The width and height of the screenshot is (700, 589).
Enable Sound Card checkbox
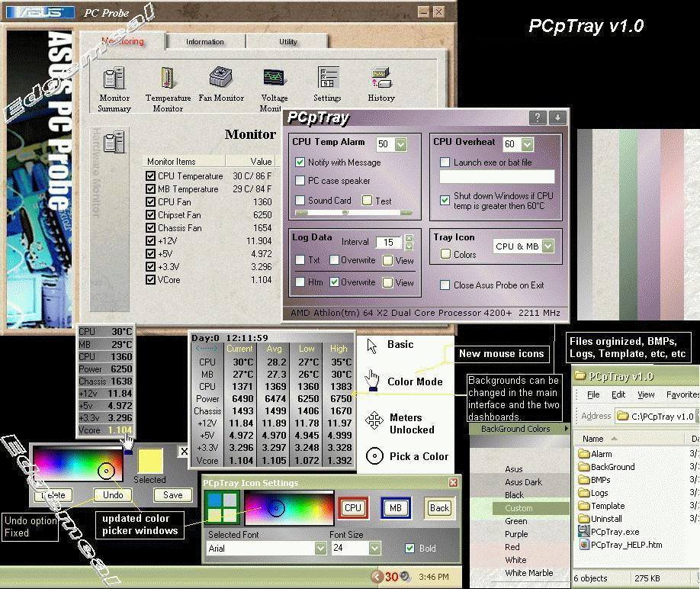(300, 200)
